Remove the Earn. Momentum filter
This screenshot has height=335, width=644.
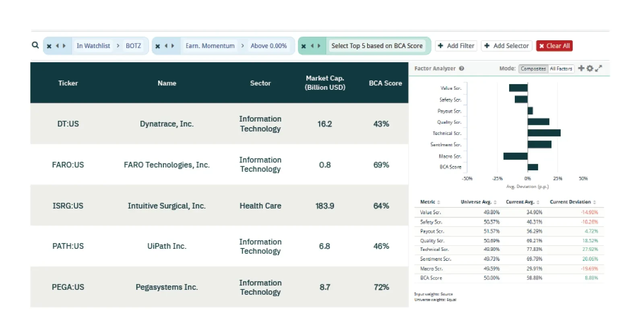coord(158,46)
